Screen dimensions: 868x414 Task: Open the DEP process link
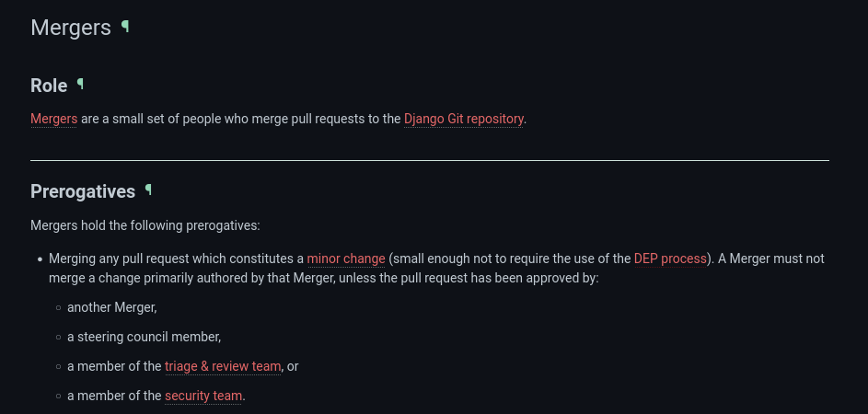(670, 259)
